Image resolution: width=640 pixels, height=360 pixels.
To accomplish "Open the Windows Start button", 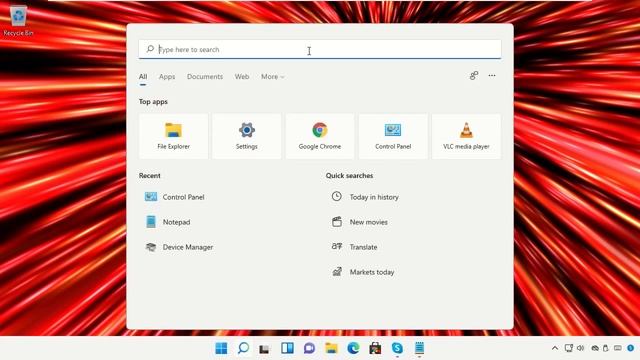I will click(x=221, y=348).
